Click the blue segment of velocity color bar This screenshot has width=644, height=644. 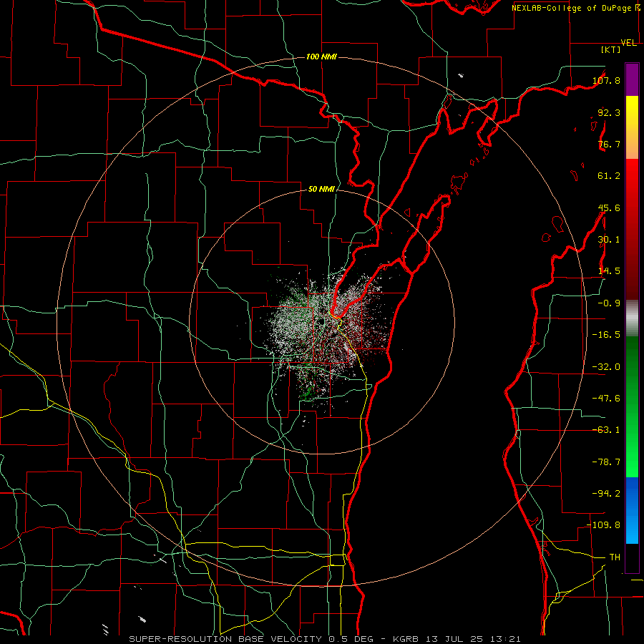point(632,510)
